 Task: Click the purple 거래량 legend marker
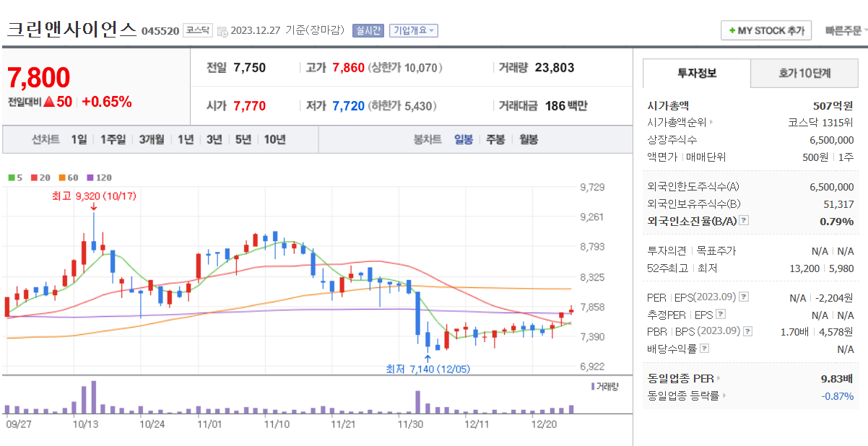(592, 386)
